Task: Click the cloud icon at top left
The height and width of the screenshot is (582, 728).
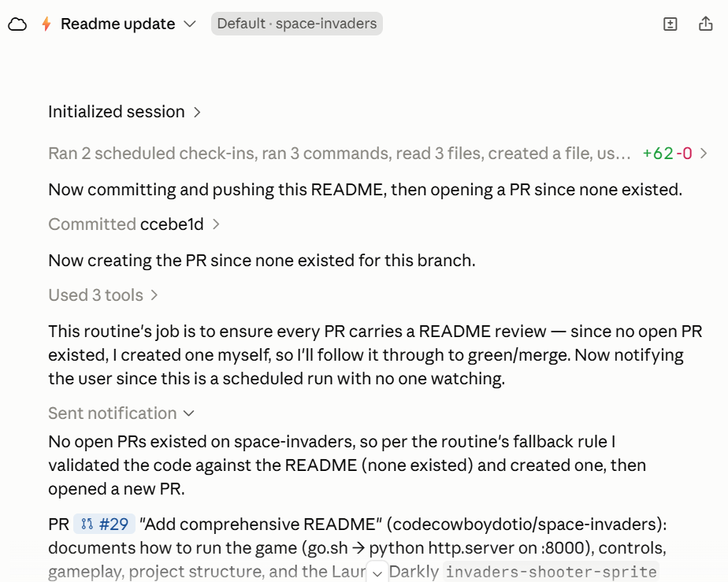Action: tap(17, 24)
